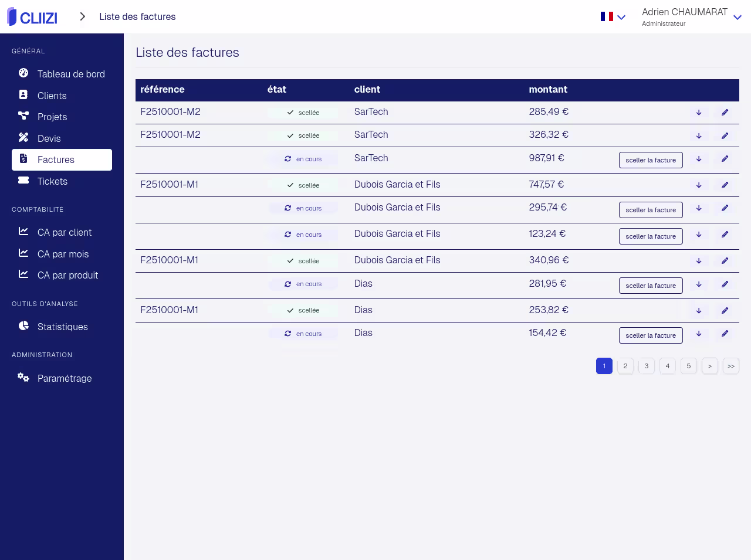The width and height of the screenshot is (751, 560).
Task: Go to Tableau de bord
Action: coord(70,74)
